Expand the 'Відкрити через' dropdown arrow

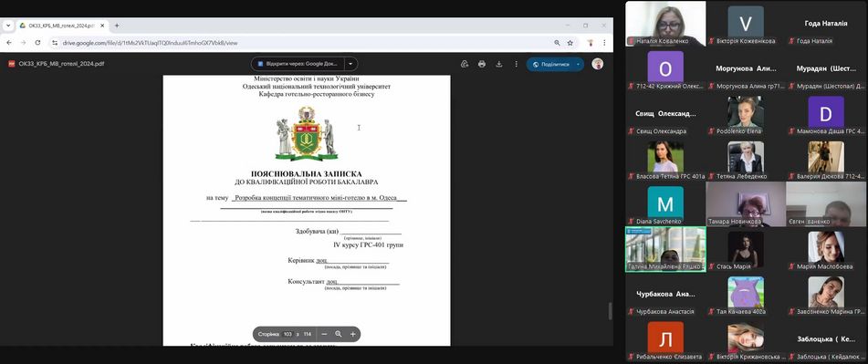click(x=351, y=64)
